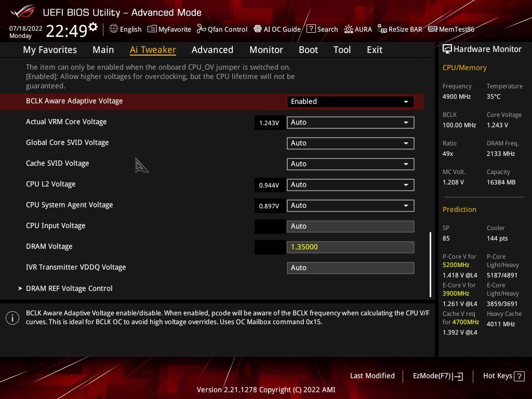Click the CPU/Memory section heading
Image resolution: width=532 pixels, height=399 pixels.
(464, 68)
